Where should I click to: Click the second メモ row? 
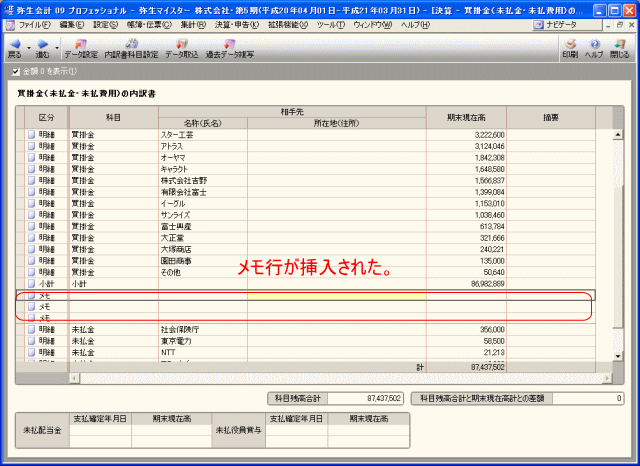click(x=305, y=307)
